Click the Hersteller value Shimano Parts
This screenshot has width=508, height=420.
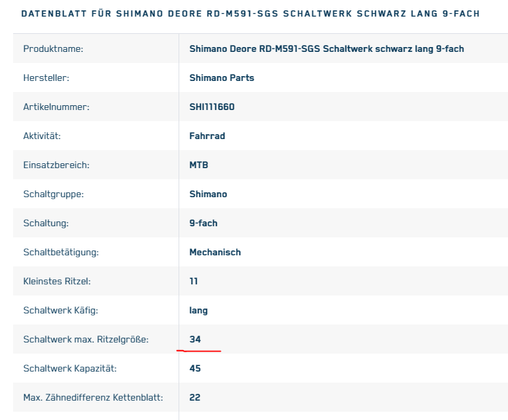pos(221,78)
